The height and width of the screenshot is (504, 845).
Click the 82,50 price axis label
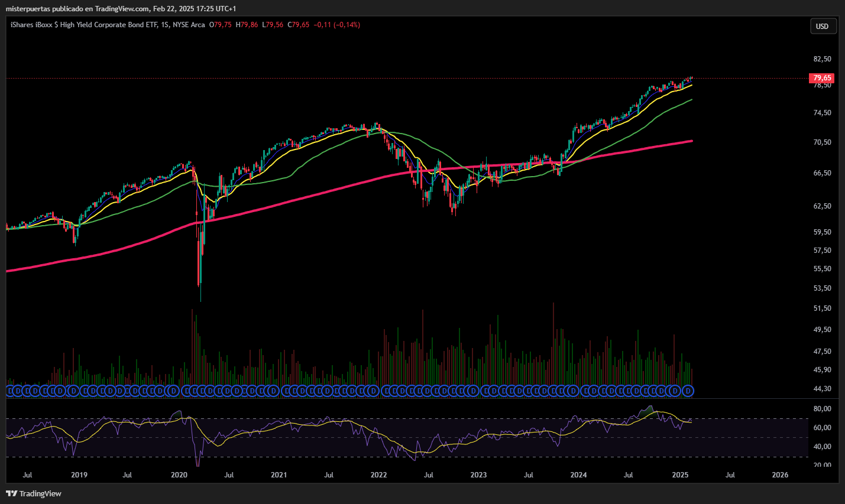coord(823,59)
